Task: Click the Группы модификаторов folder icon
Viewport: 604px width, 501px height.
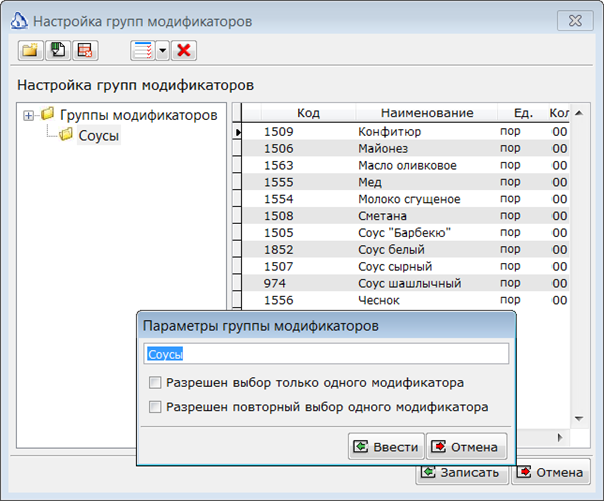Action: click(x=48, y=113)
